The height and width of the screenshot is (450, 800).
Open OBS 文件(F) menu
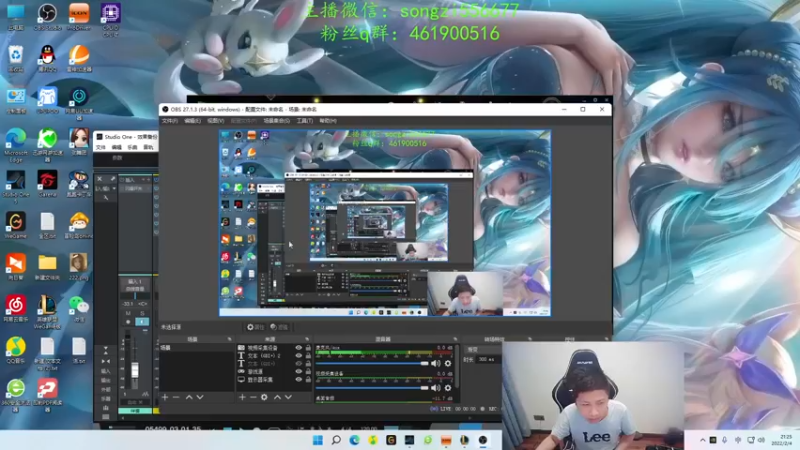[x=170, y=121]
